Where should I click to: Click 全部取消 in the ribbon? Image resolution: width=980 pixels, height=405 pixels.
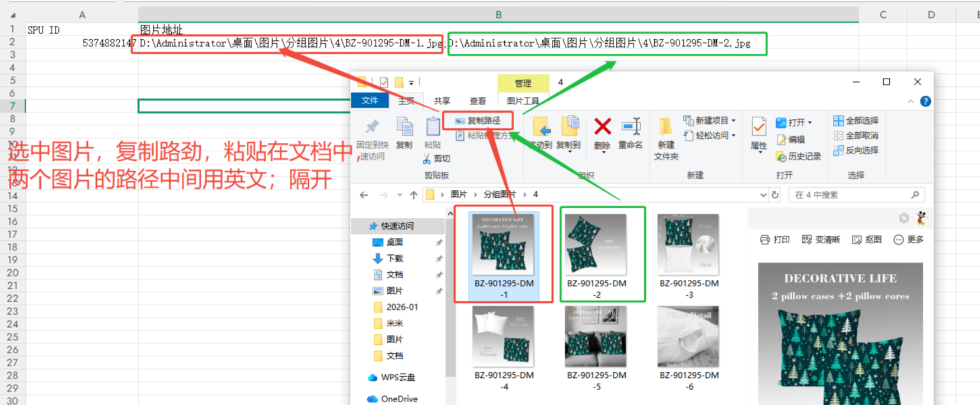[856, 135]
